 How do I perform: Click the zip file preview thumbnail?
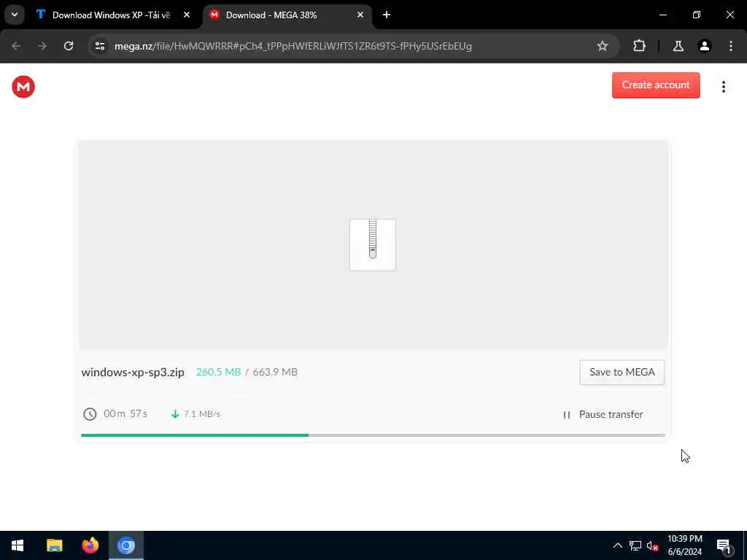click(x=373, y=245)
